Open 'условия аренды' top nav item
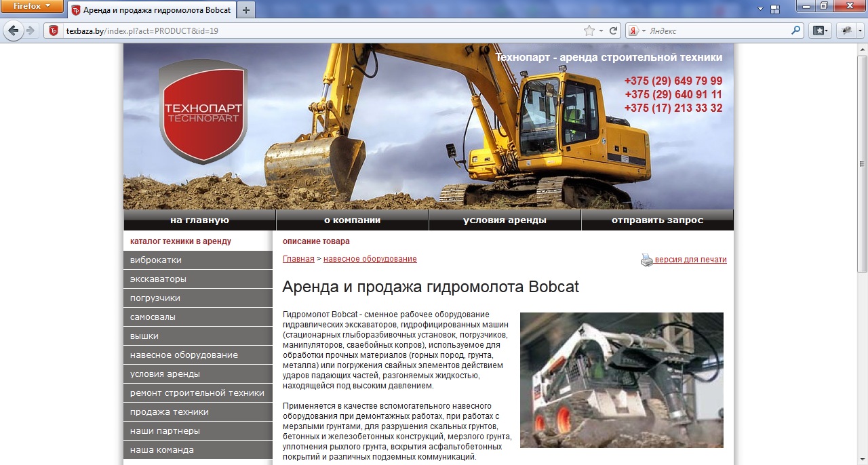 [505, 220]
